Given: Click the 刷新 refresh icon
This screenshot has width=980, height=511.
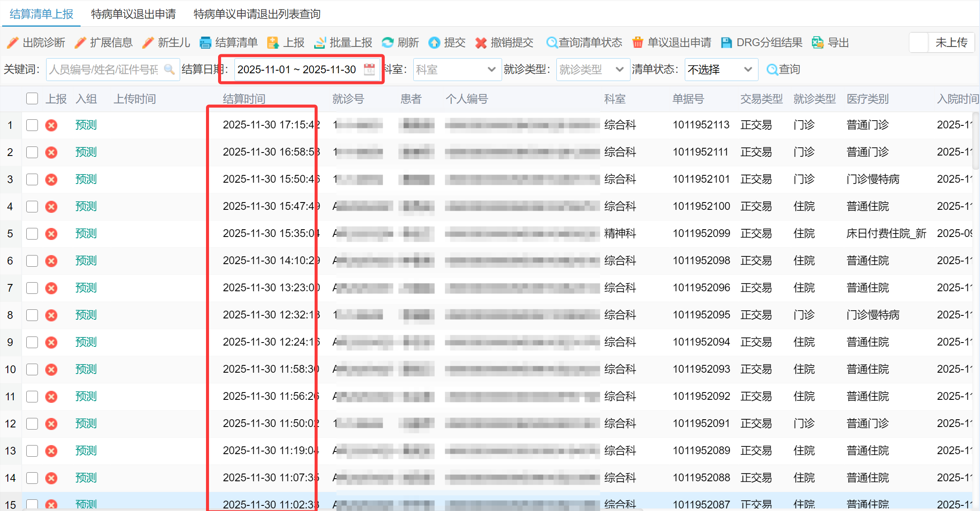Looking at the screenshot, I should 387,43.
